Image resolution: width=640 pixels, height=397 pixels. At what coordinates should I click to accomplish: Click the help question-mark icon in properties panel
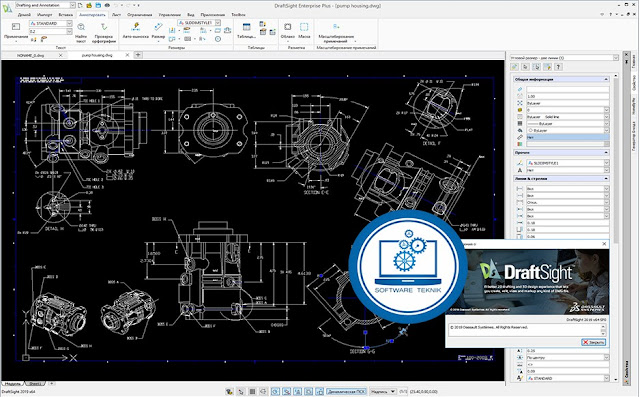tap(558, 67)
